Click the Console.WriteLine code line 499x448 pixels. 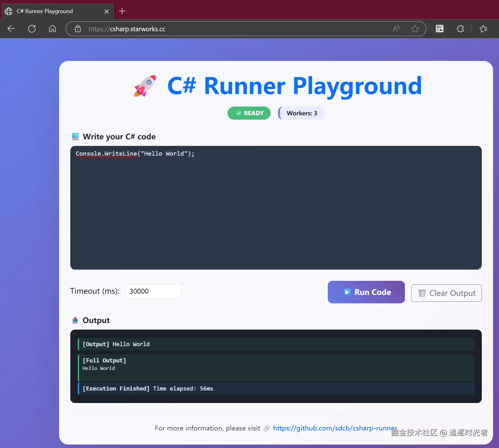tap(135, 154)
